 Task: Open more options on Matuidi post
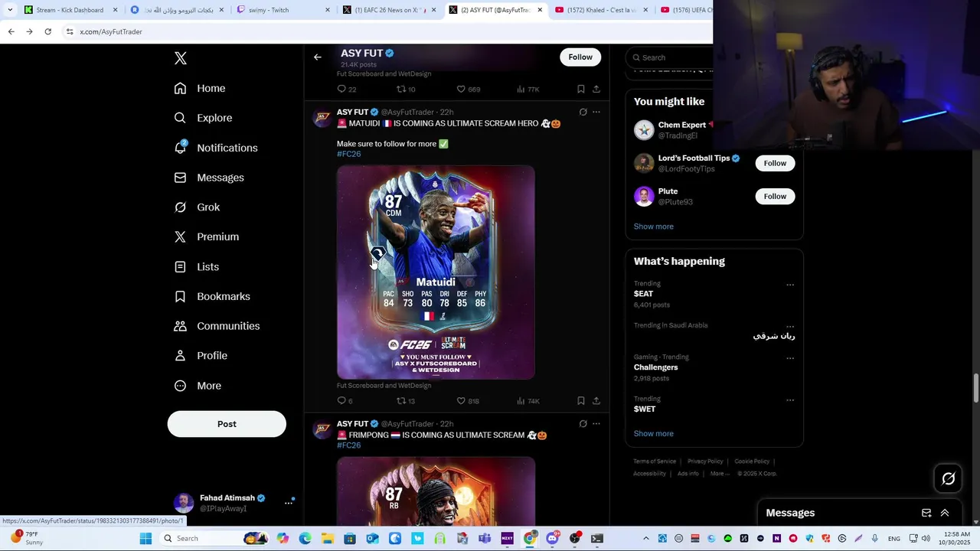596,112
